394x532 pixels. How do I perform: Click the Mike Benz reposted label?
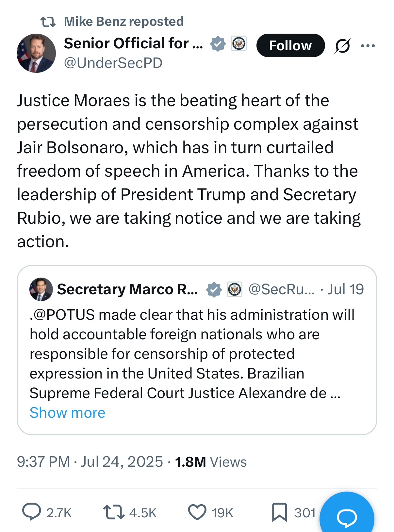tap(123, 22)
